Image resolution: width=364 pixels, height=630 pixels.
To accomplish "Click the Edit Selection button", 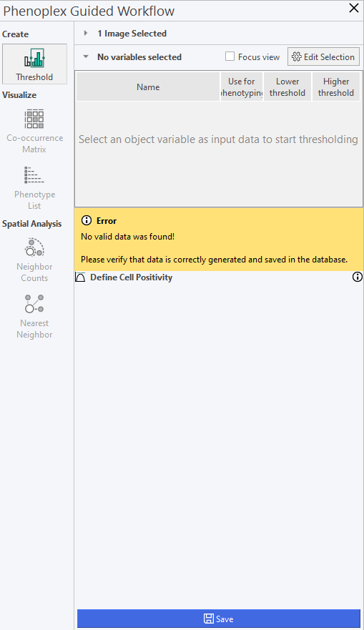I will [323, 56].
